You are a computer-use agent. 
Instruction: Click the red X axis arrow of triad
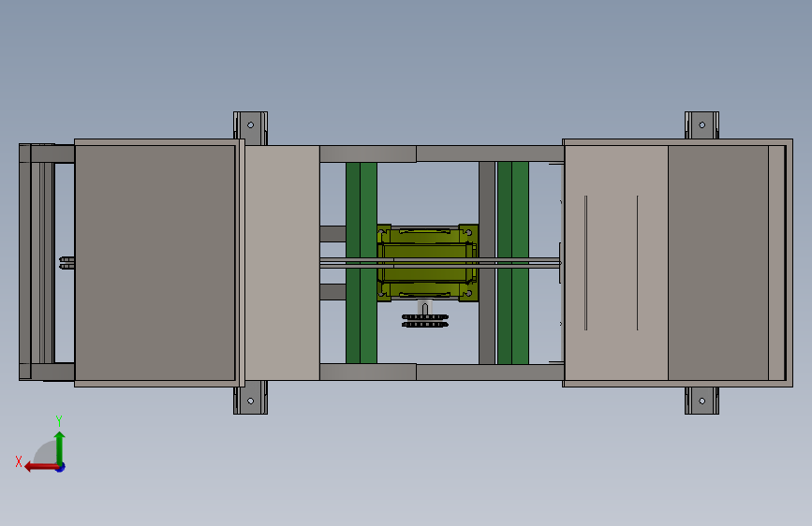[40, 467]
